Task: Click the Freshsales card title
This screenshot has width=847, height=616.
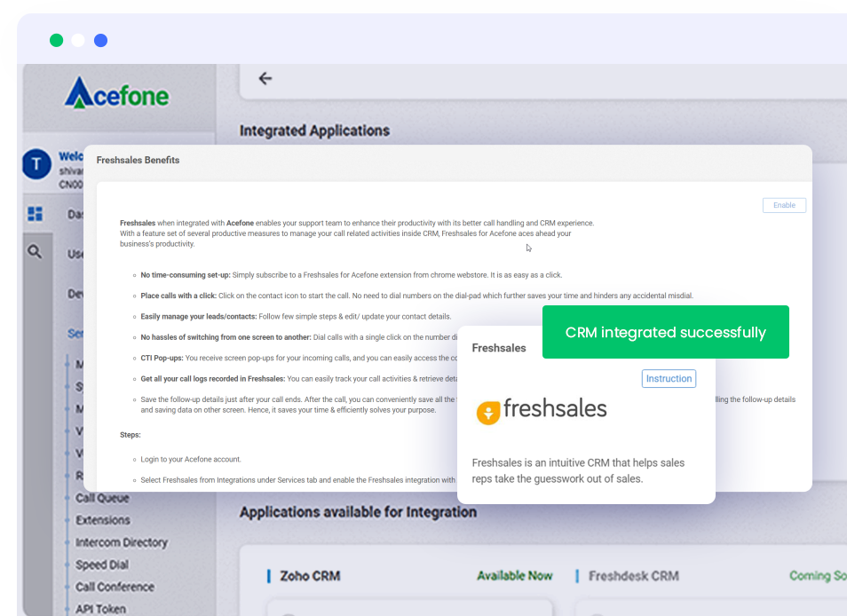Action: tap(499, 348)
